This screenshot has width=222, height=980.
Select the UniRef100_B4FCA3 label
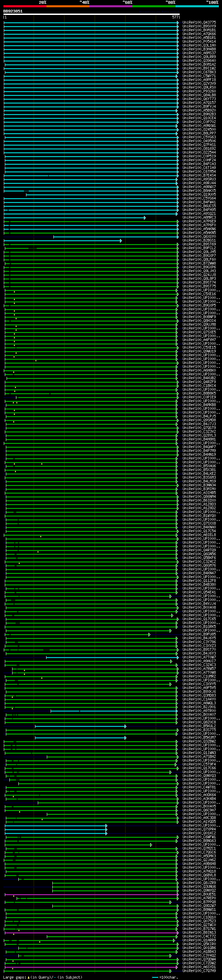199,164
